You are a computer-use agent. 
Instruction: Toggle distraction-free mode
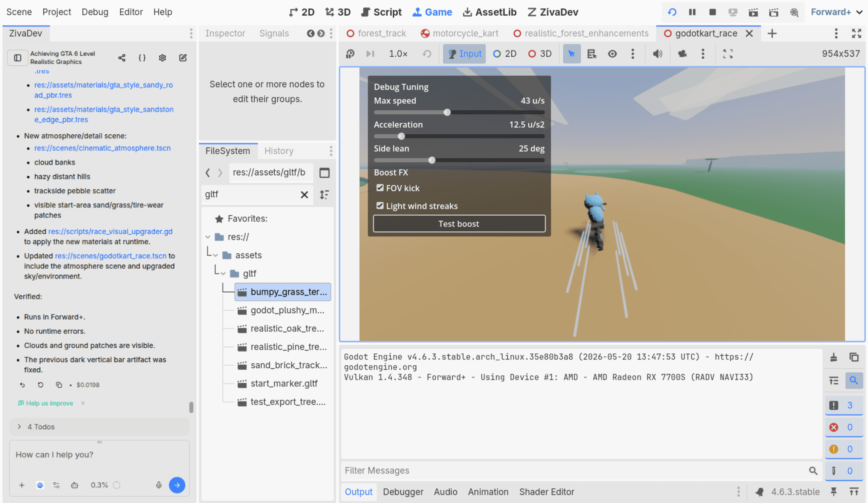coord(856,34)
